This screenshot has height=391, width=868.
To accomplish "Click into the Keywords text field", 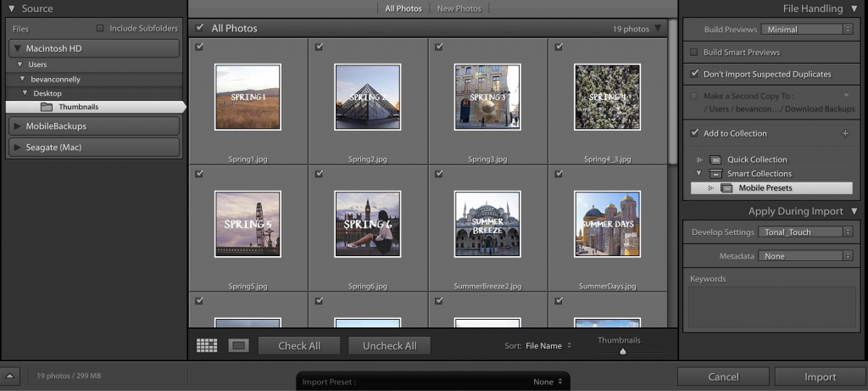I will [x=771, y=307].
